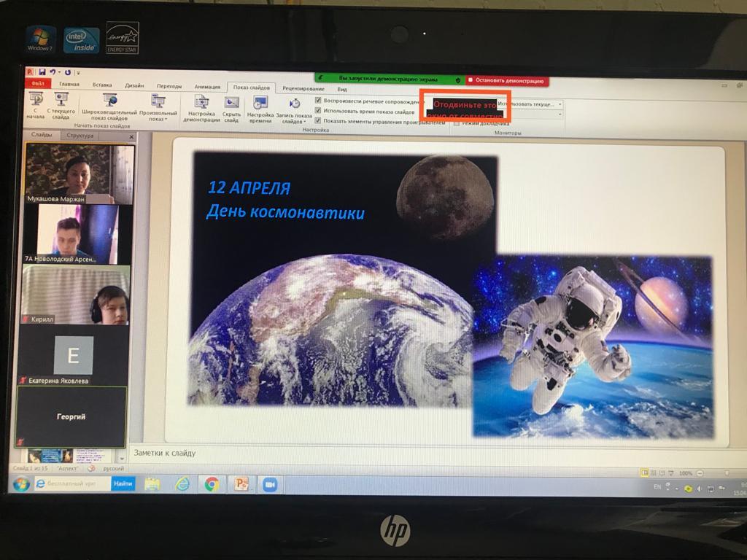Switch to PowerPoint on the taskbar
The width and height of the screenshot is (747, 560).
[x=241, y=485]
